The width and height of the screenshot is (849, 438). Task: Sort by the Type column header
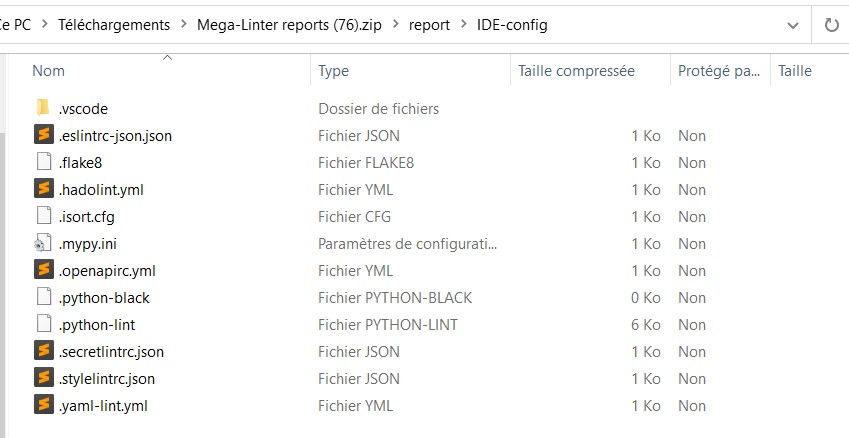coord(333,71)
